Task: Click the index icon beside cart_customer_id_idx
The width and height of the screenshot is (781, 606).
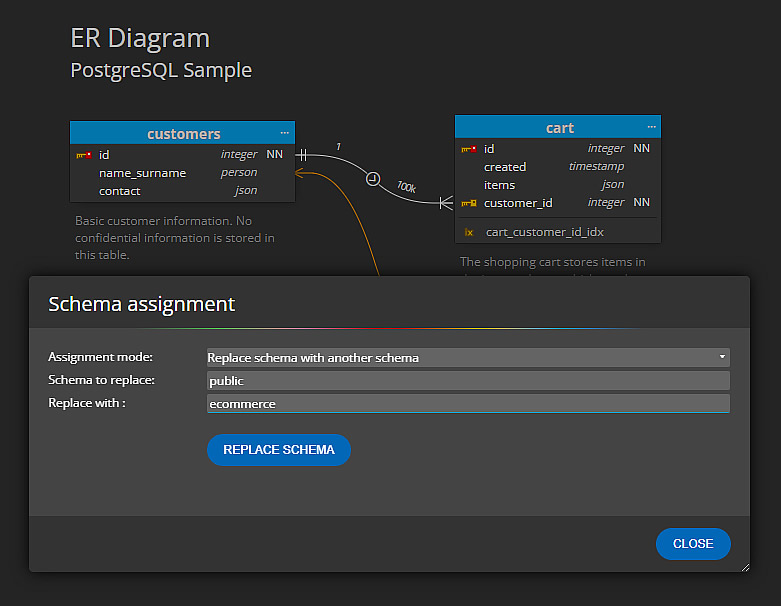Action: point(469,232)
